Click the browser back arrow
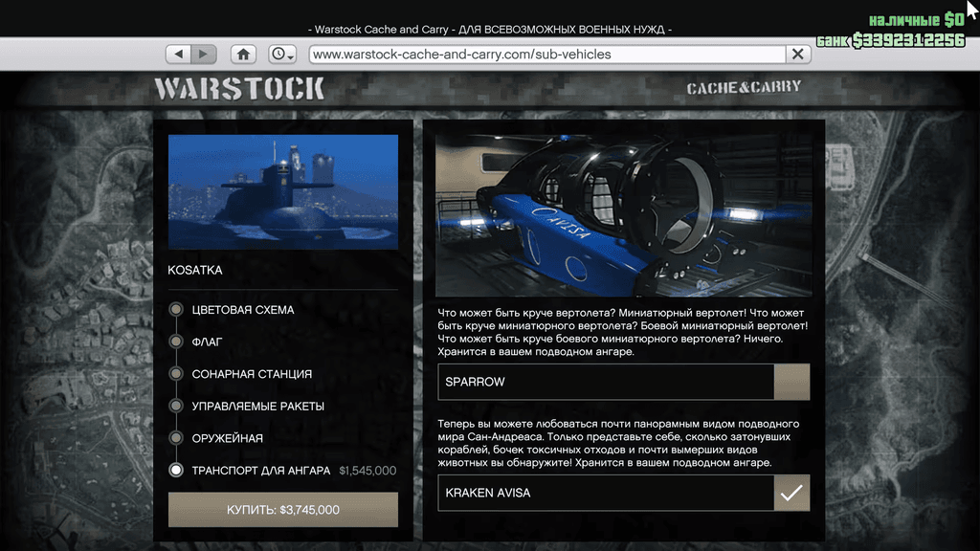Screen dimensions: 980x551 coord(179,55)
